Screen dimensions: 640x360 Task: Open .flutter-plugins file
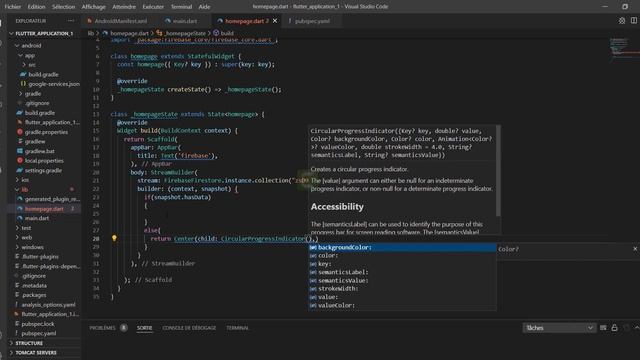tap(40, 256)
